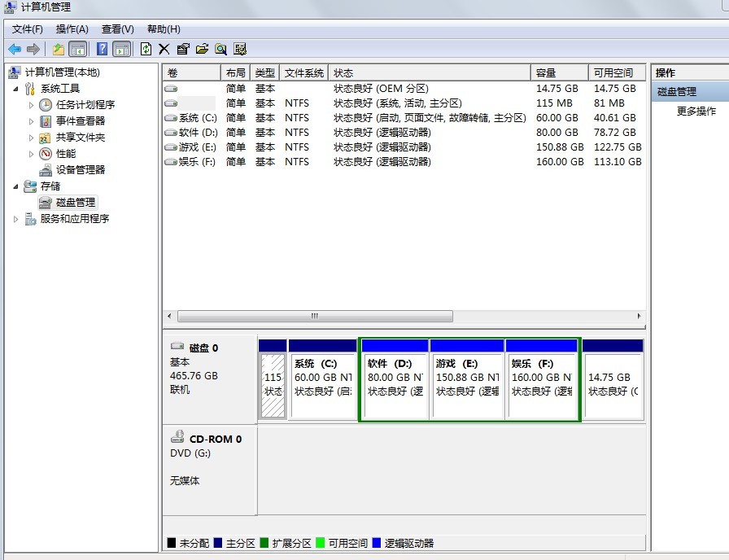Select 计算机管理(本地) root node
Viewport: 729px width, 560px height.
63,72
